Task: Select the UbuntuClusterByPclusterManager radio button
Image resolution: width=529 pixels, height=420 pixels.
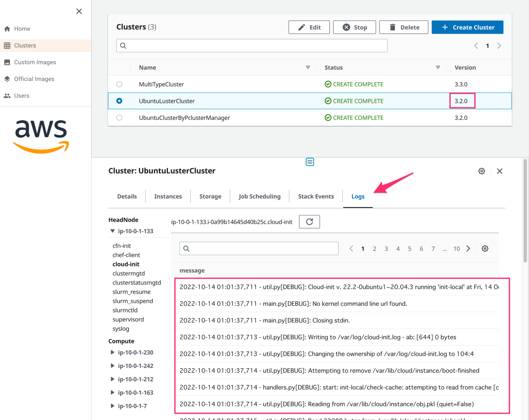Action: (119, 117)
